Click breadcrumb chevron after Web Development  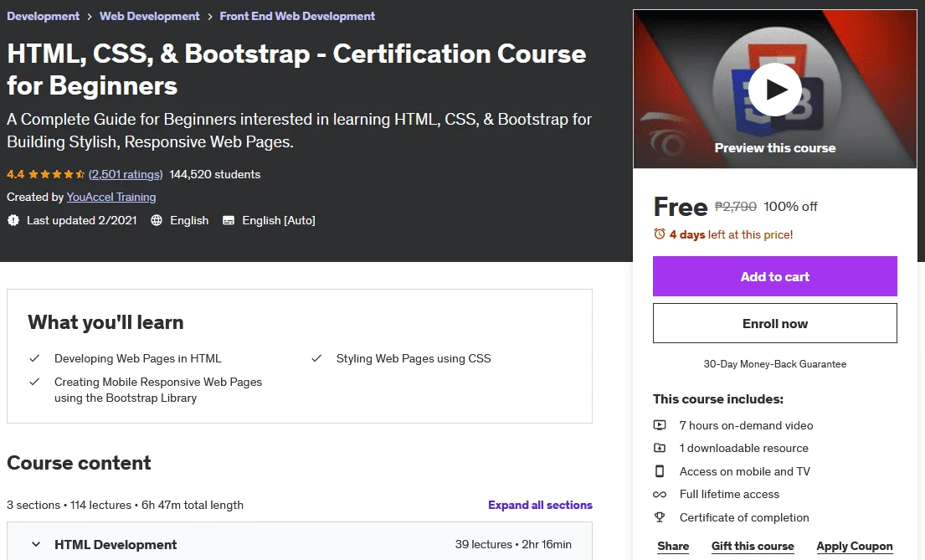click(x=210, y=17)
